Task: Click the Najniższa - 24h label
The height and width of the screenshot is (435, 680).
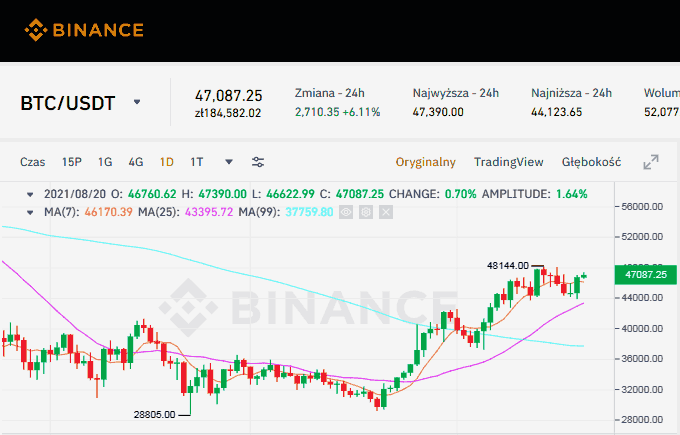Action: pyautogui.click(x=572, y=93)
